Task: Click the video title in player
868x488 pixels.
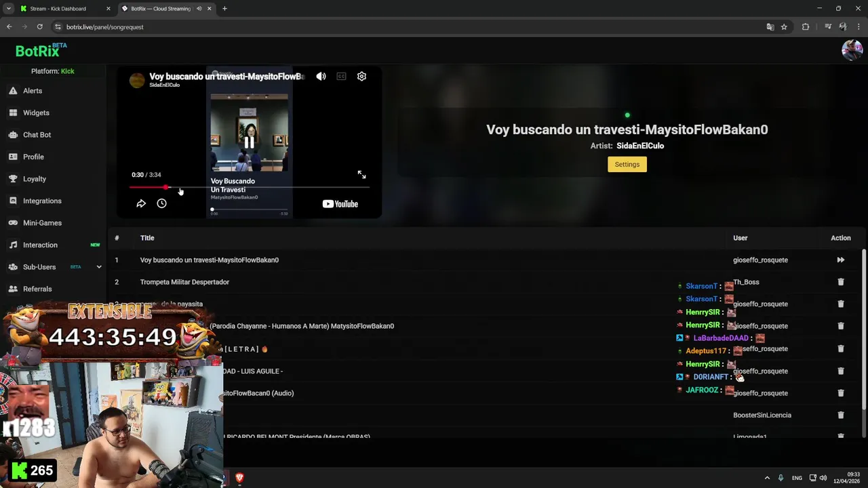Action: pyautogui.click(x=226, y=77)
